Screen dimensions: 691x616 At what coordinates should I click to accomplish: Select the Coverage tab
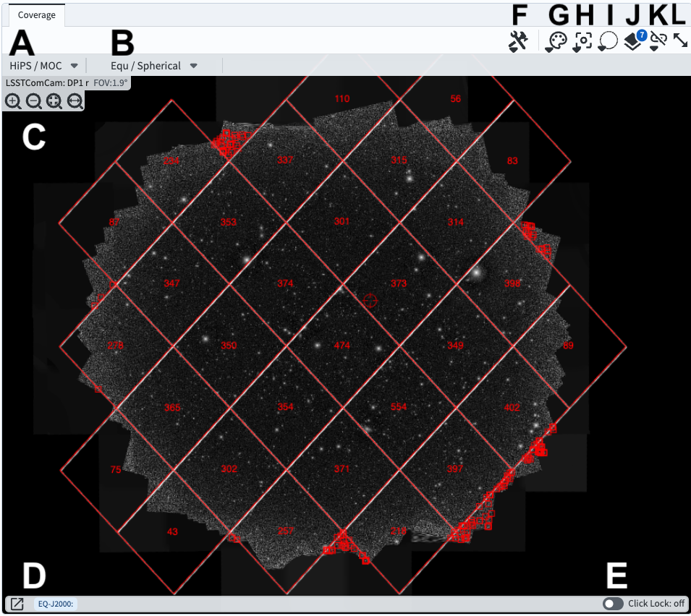tap(36, 15)
